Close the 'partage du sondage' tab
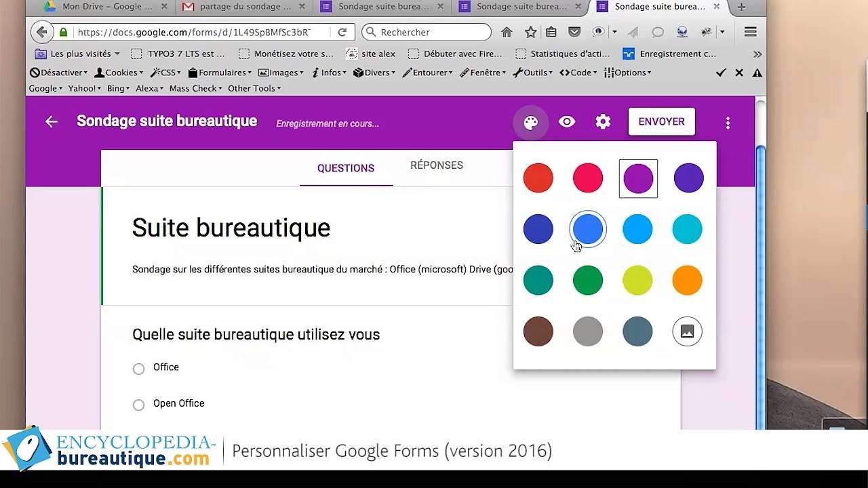This screenshot has width=868, height=488. [302, 7]
